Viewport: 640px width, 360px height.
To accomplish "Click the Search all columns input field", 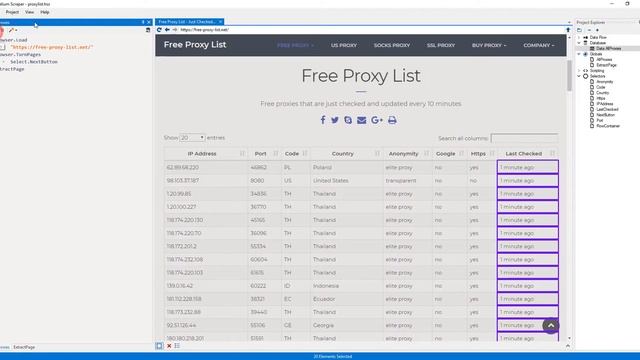I will coord(524,138).
